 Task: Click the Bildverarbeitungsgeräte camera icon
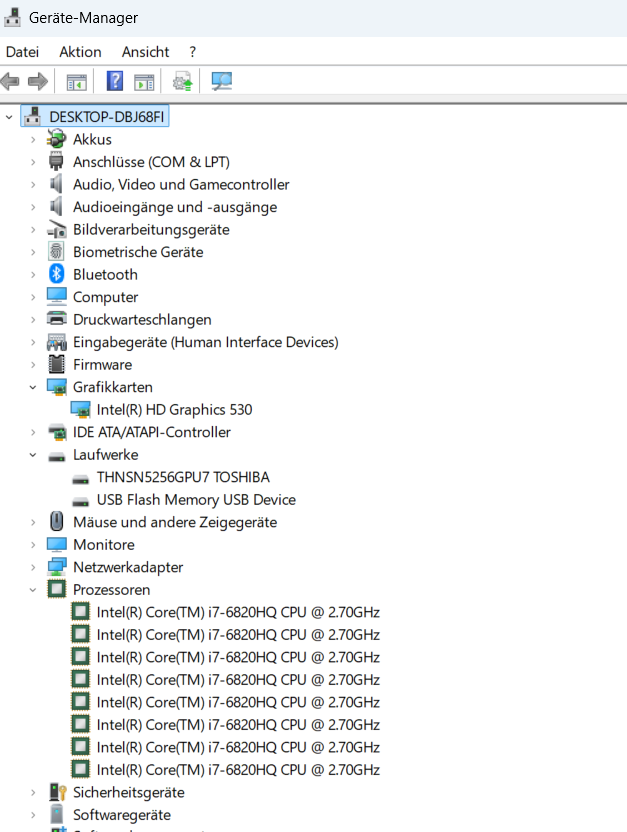(x=56, y=229)
